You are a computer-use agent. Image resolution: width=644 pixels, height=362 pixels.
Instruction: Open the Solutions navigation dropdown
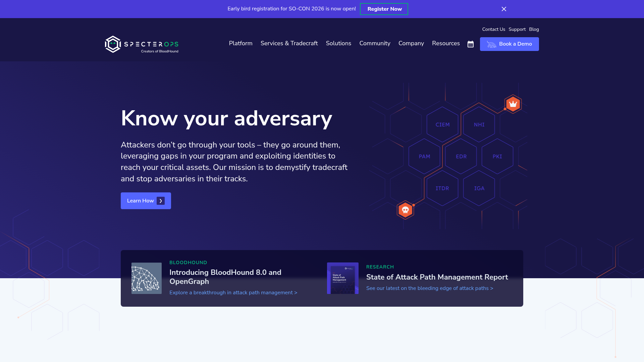[x=338, y=43]
